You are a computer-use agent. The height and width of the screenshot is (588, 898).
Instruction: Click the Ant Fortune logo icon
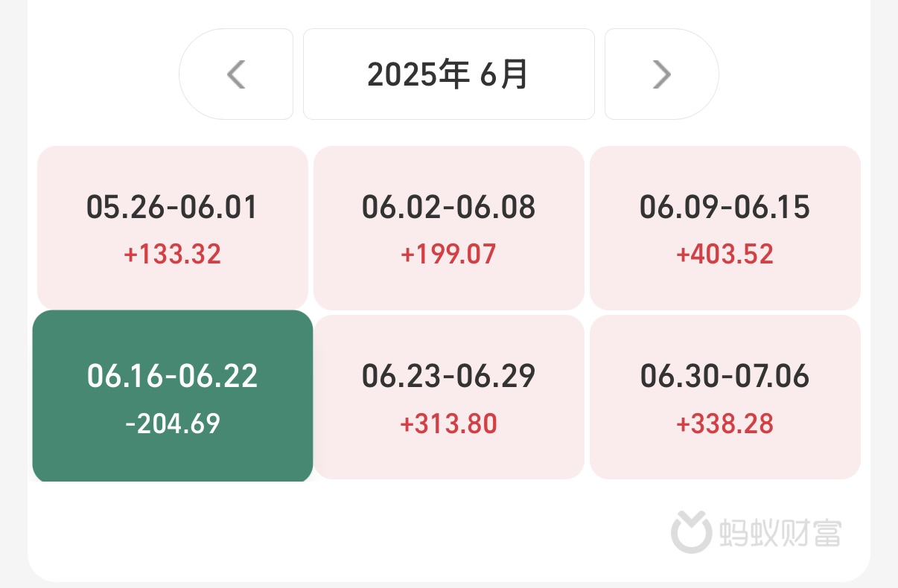pos(691,533)
